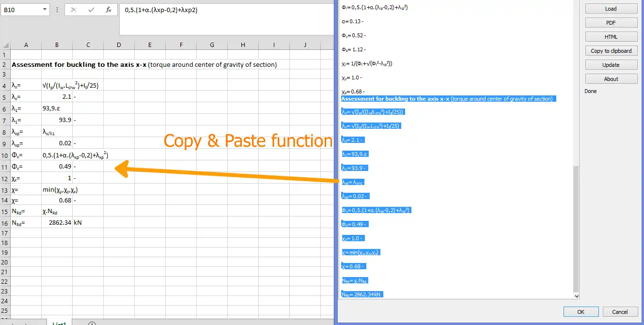Click Cancel in the dialog

point(620,312)
